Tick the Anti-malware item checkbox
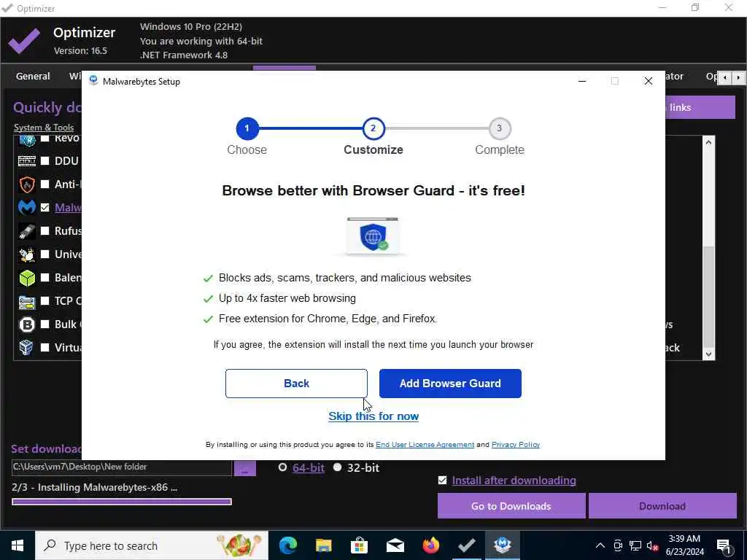Screen dimensions: 747x560 tap(44, 184)
